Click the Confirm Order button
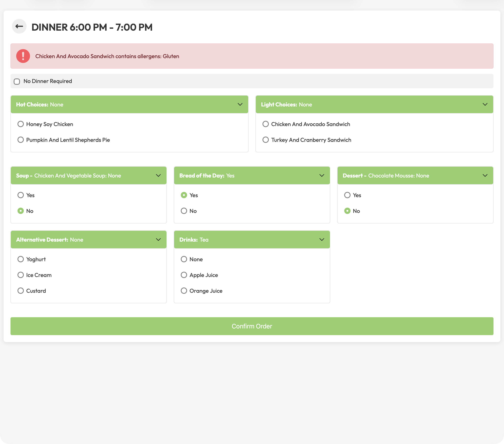 [x=252, y=326]
